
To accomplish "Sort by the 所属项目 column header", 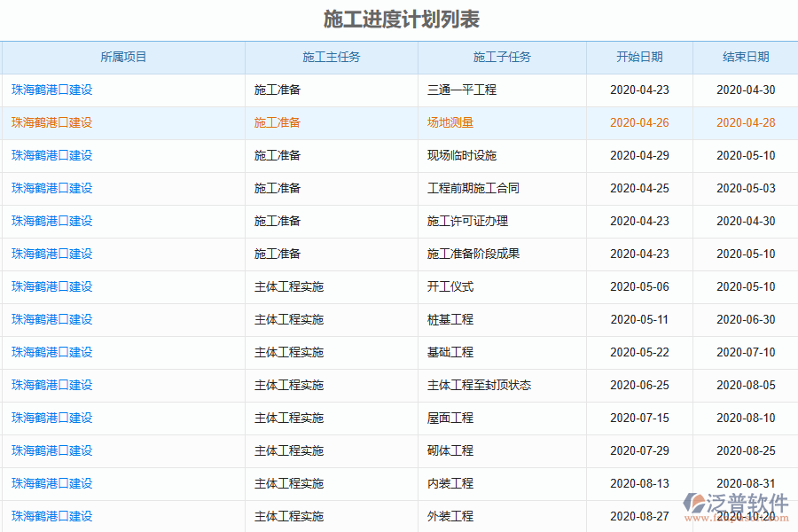I will tap(122, 57).
